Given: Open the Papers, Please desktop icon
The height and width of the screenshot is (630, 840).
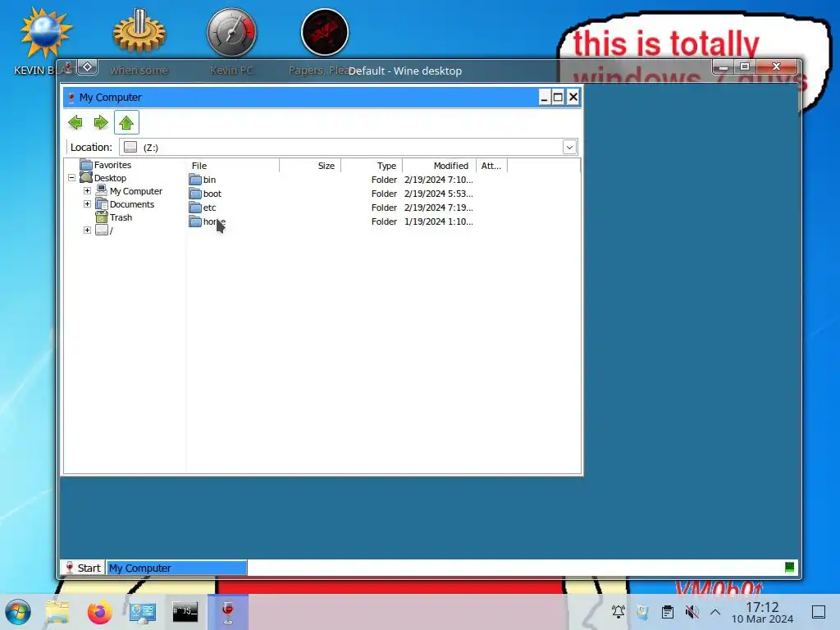Looking at the screenshot, I should point(325,32).
